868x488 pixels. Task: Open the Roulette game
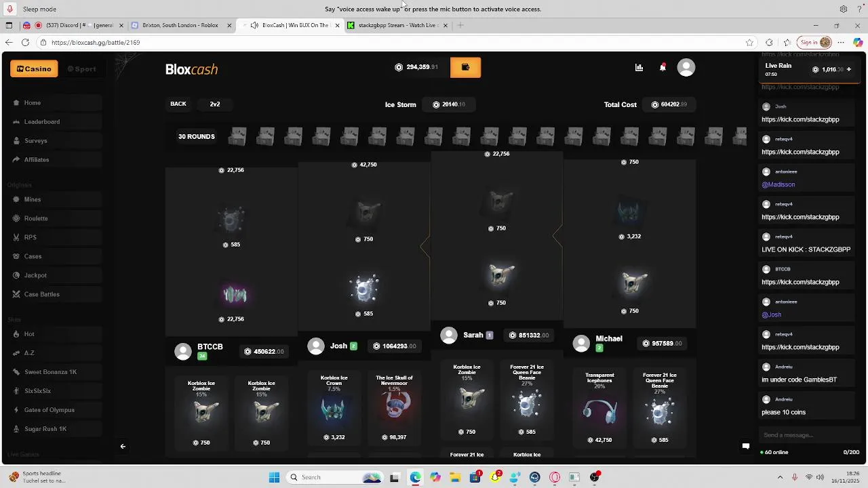tap(56, 218)
